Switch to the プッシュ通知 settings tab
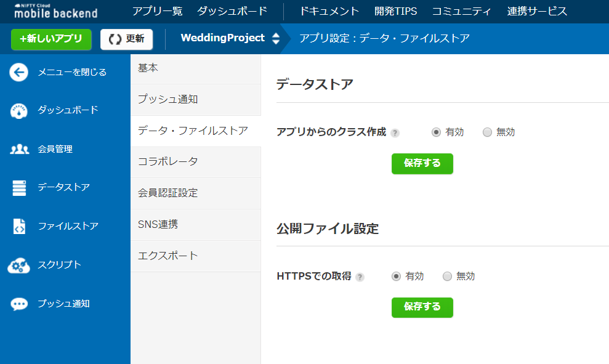The width and height of the screenshot is (609, 364). tap(196, 100)
